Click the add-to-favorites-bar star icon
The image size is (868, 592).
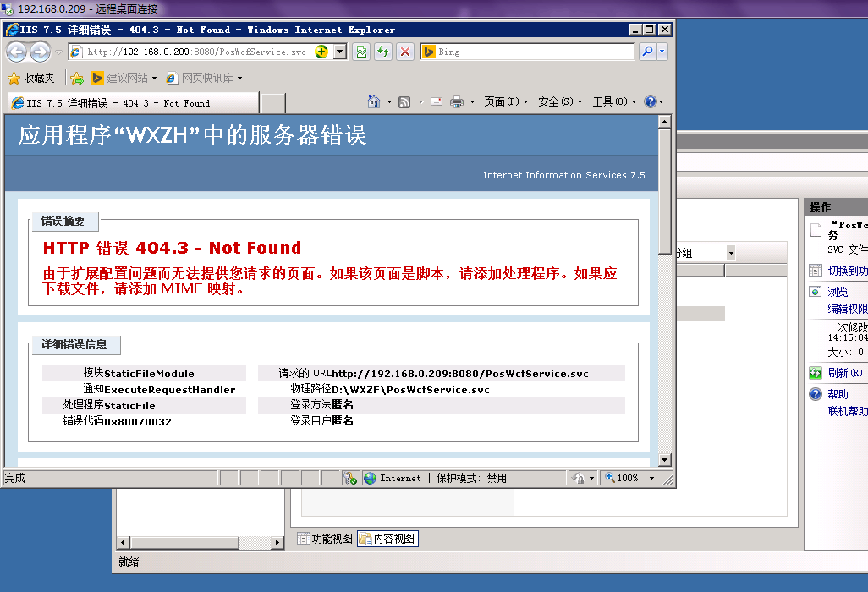tap(77, 78)
